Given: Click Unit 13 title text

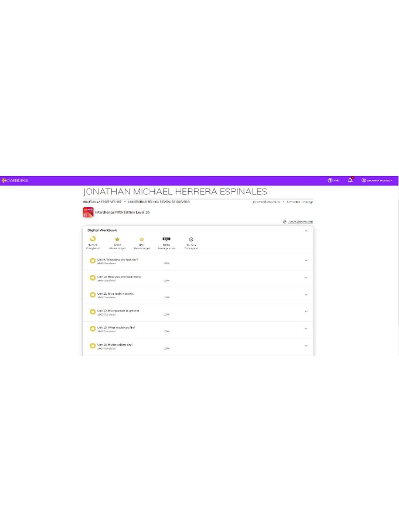Looking at the screenshot, I should click(116, 328).
